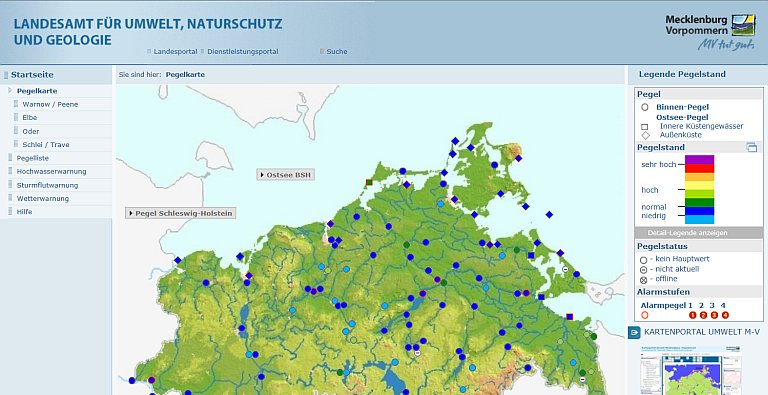Open the Sturmflutwarnung menu item

point(47,185)
